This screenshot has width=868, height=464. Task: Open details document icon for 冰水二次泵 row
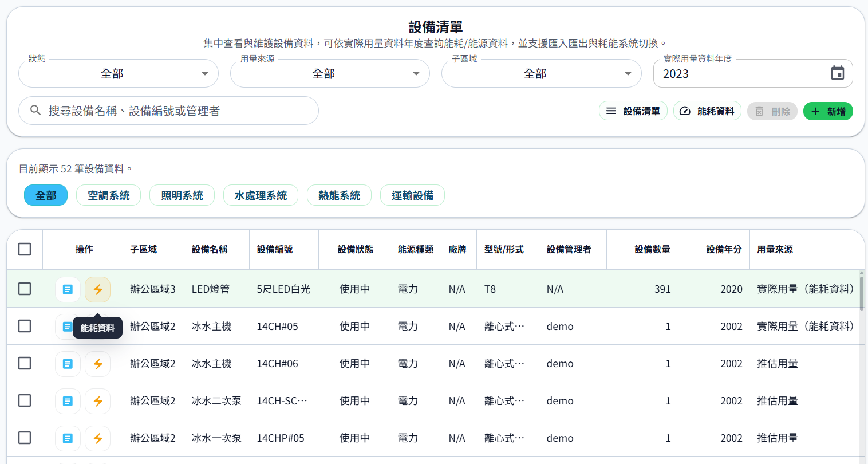(68, 401)
